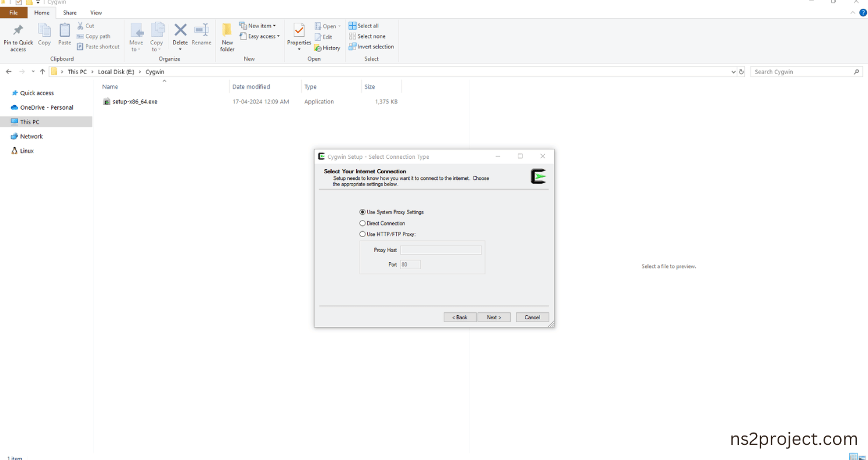Expand the Open command dropdown arrow
Screen dimensions: 868x460
tap(339, 26)
